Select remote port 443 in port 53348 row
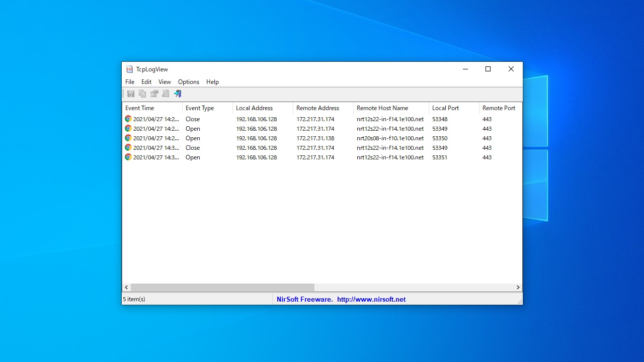Viewport: 644px width, 362px height. pyautogui.click(x=487, y=119)
